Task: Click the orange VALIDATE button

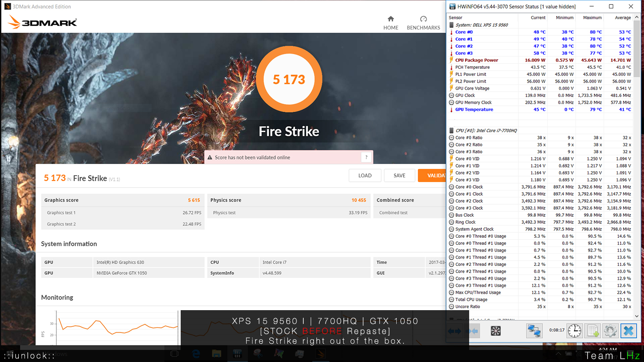Action: [x=432, y=176]
